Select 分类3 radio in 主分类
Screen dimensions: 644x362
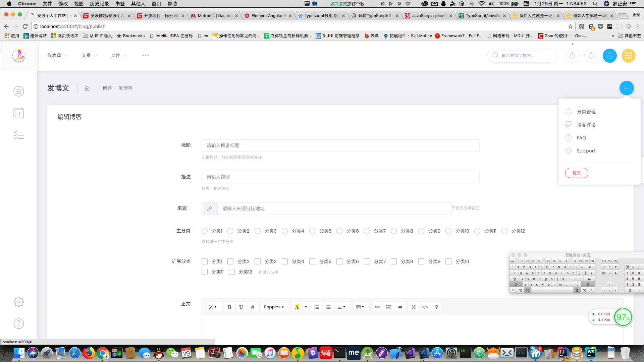258,231
